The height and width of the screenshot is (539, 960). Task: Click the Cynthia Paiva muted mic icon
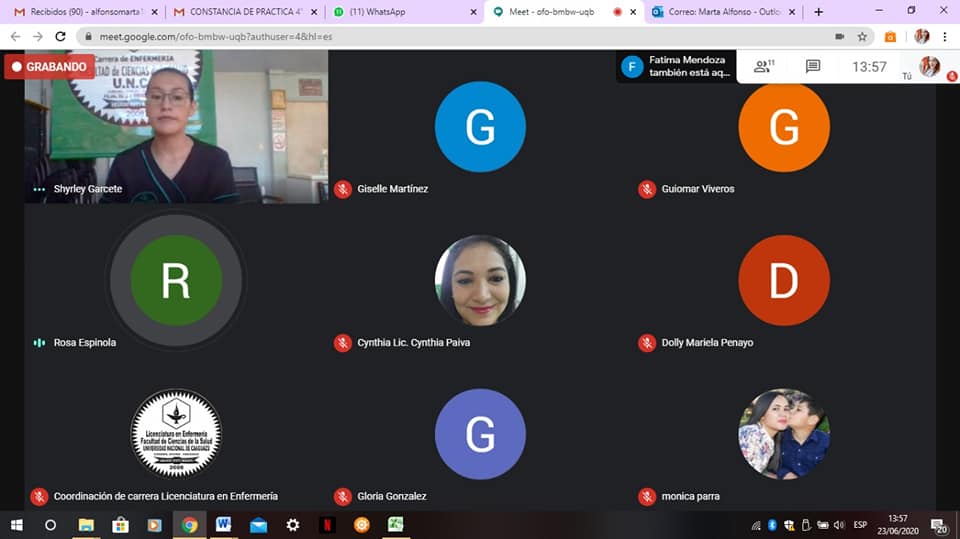343,343
